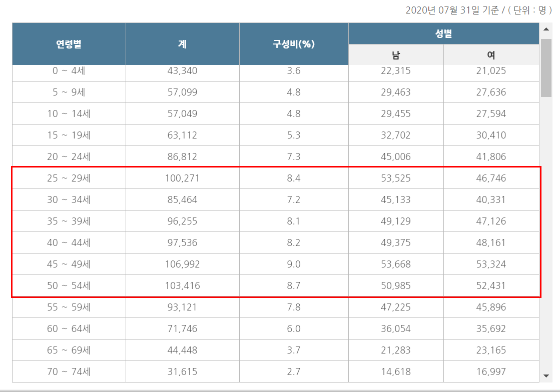Click male count 45,133
Screen dimensions: 560x392
tap(396, 199)
